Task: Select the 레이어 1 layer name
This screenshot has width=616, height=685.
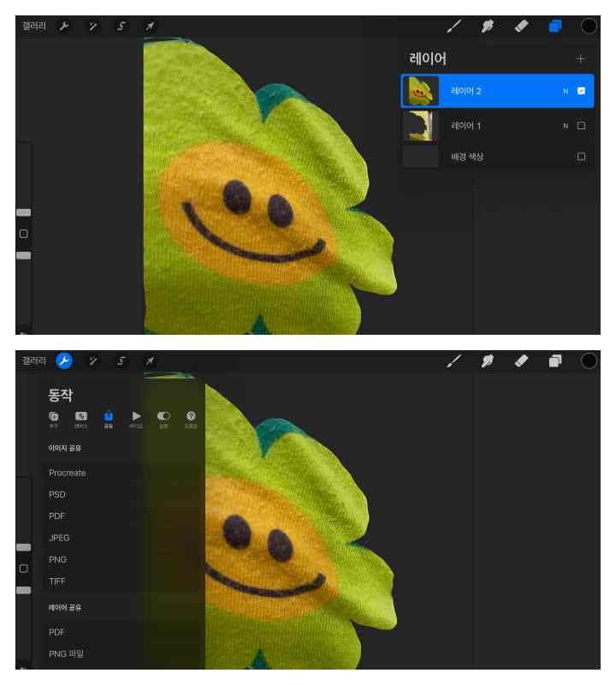Action: coord(465,126)
